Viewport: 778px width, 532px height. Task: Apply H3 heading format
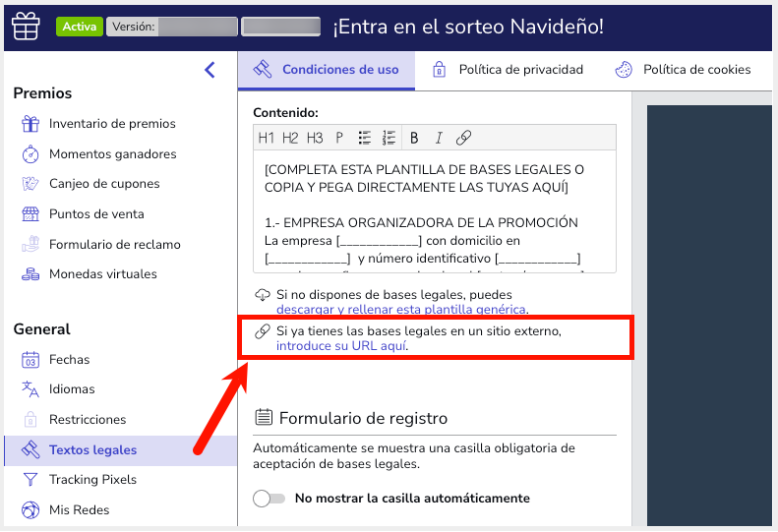315,138
